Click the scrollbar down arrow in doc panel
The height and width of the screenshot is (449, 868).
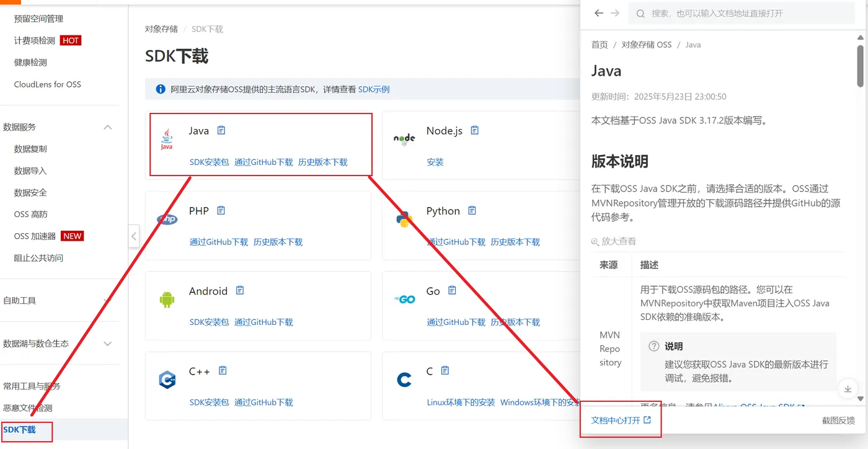860,398
